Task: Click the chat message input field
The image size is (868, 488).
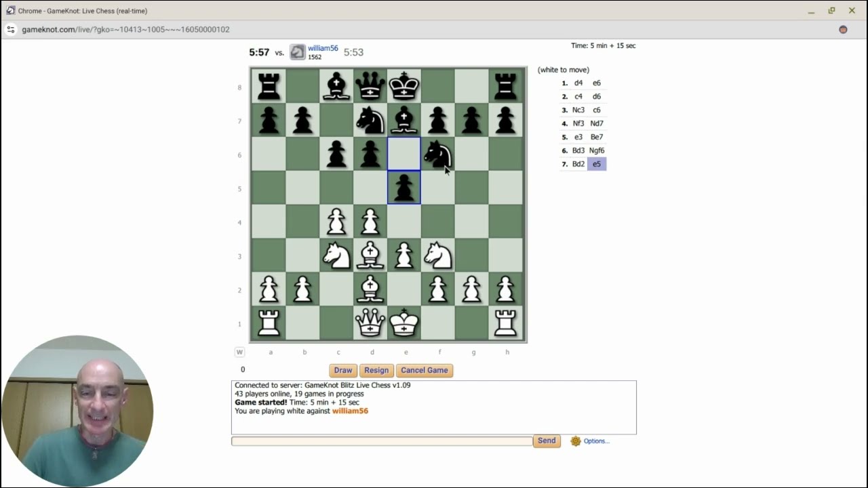Action: pos(382,441)
